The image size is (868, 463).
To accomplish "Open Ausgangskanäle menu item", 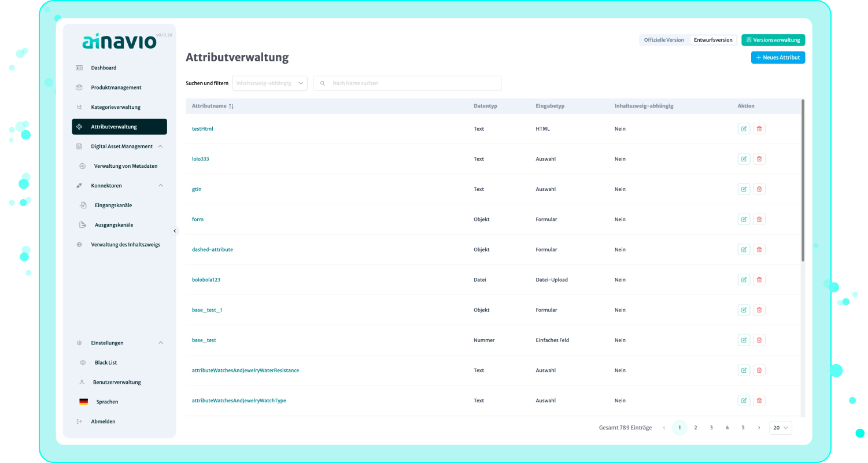I will [114, 225].
